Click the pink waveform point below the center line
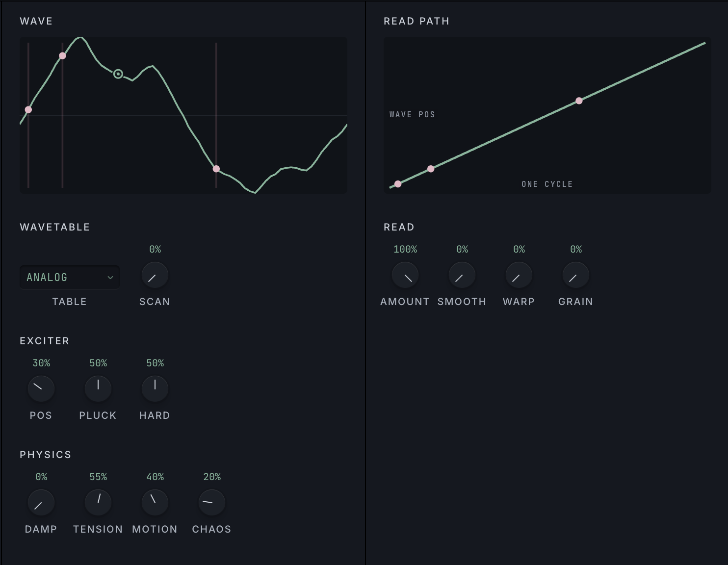Image resolution: width=728 pixels, height=565 pixels. 216,169
